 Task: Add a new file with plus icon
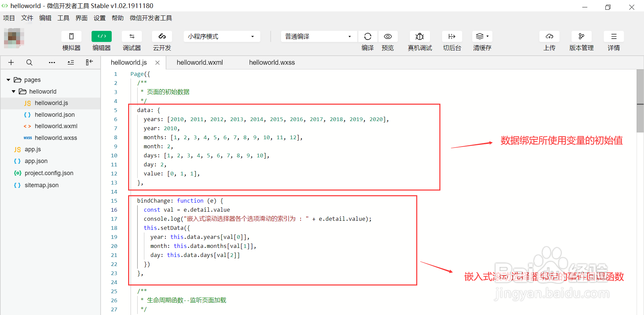[11, 62]
